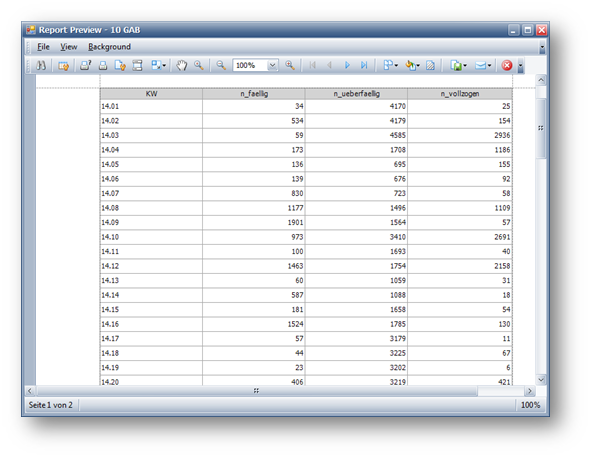The width and height of the screenshot is (592, 459).
Task: Open the Page Setup icon
Action: pyautogui.click(x=120, y=66)
